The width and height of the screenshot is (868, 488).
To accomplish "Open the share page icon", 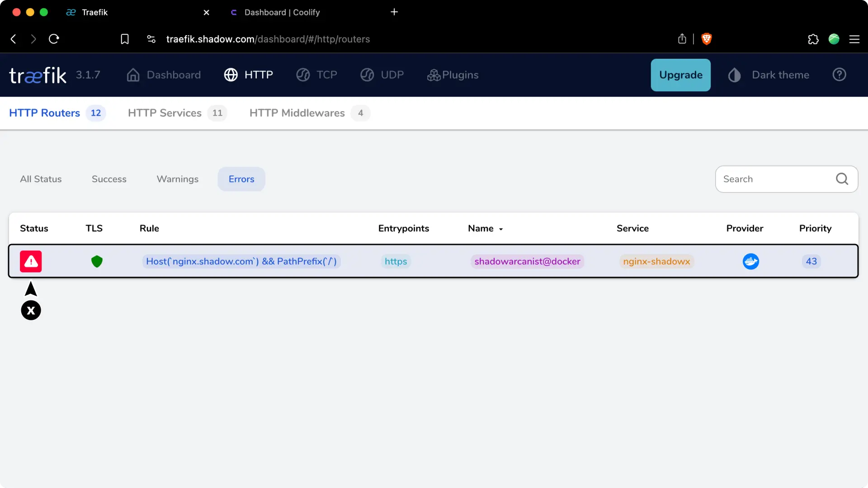I will tap(682, 39).
